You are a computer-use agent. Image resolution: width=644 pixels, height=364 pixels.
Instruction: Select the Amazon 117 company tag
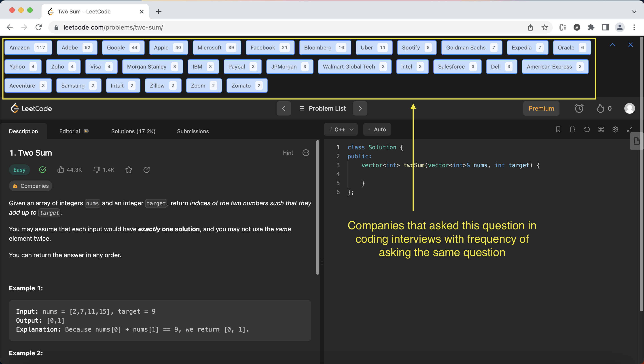pos(28,47)
